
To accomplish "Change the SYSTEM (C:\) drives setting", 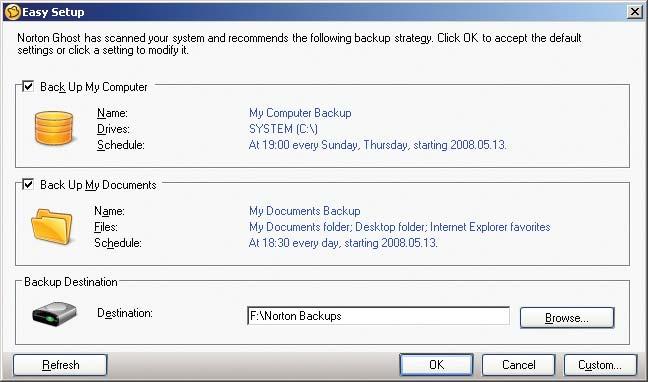I will [x=283, y=129].
